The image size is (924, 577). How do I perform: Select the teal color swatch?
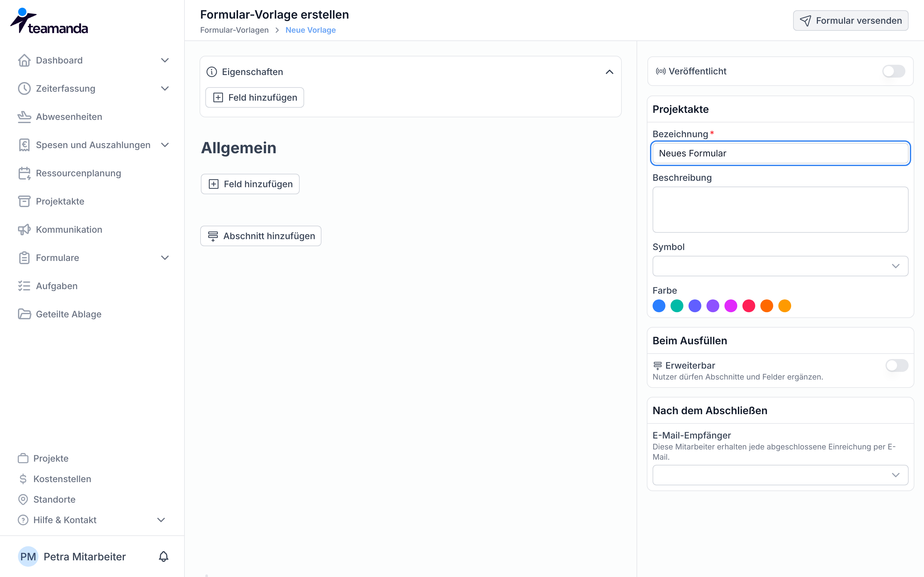click(677, 306)
